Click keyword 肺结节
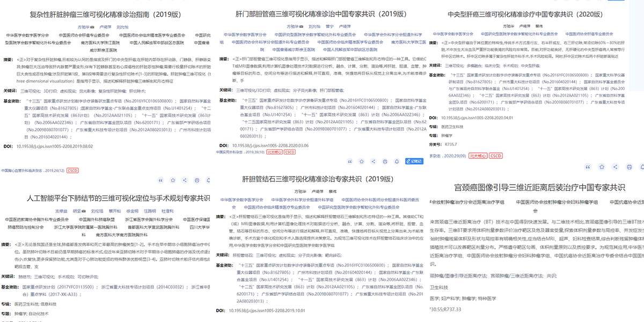The width and height of the screenshot is (644, 322). (25, 276)
